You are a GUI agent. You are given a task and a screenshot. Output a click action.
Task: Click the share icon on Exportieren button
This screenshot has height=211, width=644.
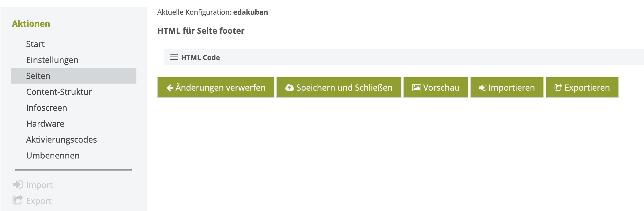(558, 87)
